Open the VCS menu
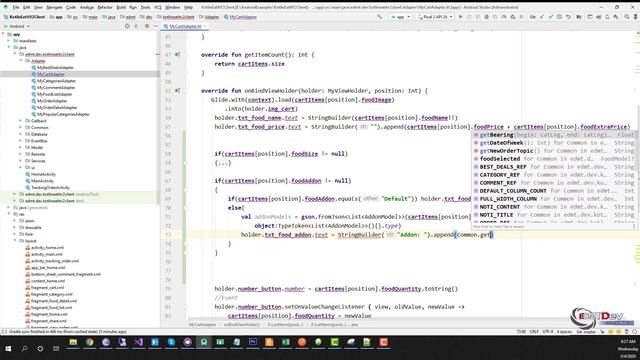This screenshot has width=640, height=360. [158, 7]
